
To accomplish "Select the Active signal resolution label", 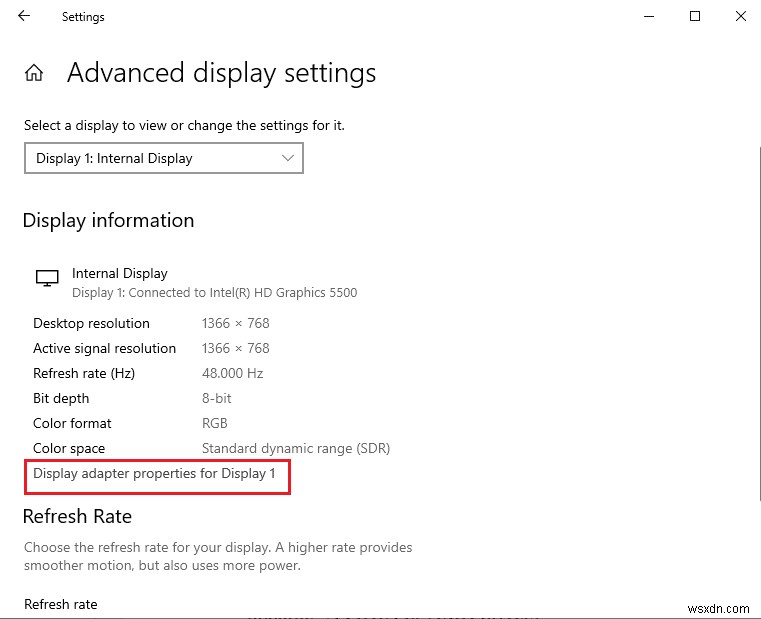I will tap(104, 349).
